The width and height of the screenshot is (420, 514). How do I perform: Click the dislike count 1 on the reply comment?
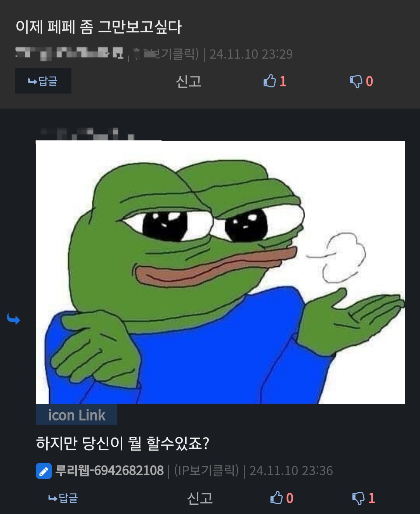(371, 498)
